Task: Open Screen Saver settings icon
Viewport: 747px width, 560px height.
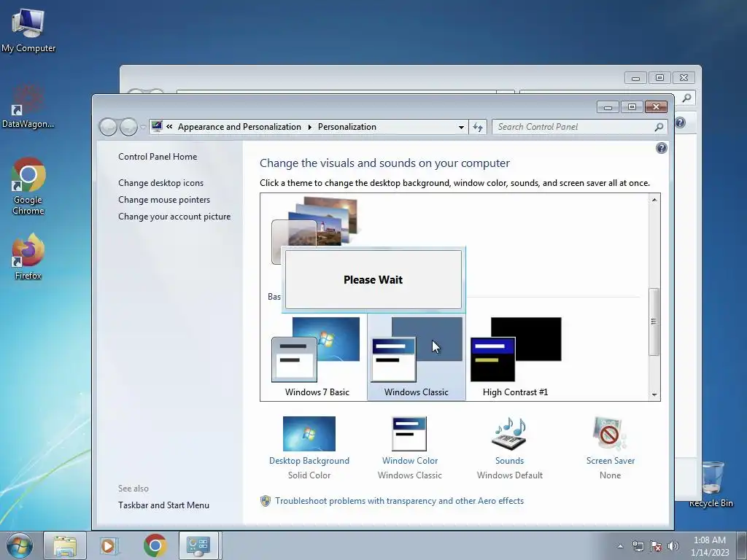Action: coord(610,433)
